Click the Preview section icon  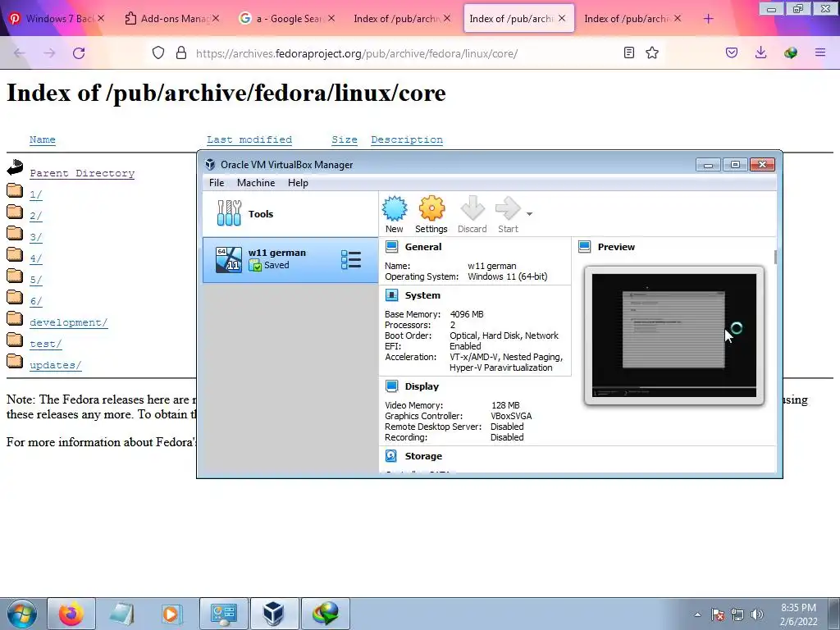(x=584, y=247)
